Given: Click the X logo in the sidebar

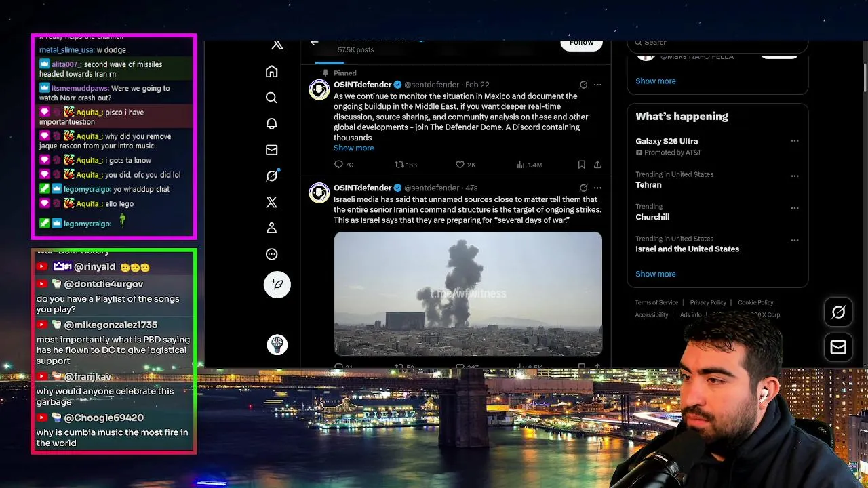Looking at the screenshot, I should tap(277, 45).
